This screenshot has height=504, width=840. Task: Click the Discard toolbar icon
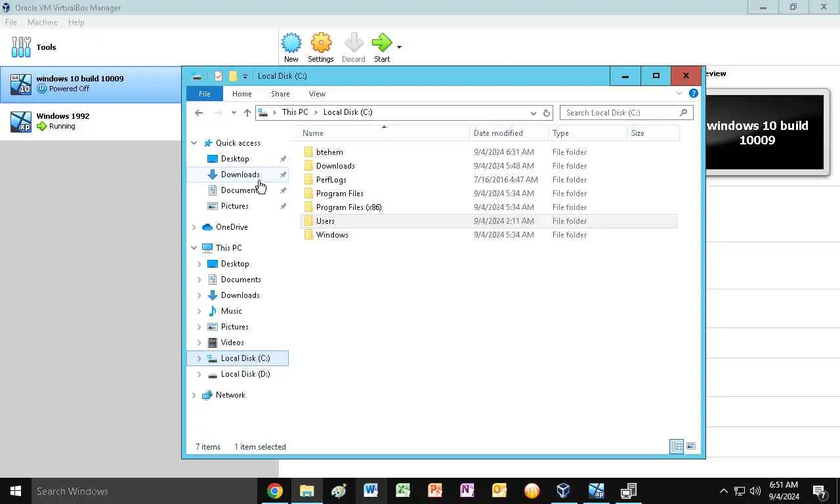point(353,43)
